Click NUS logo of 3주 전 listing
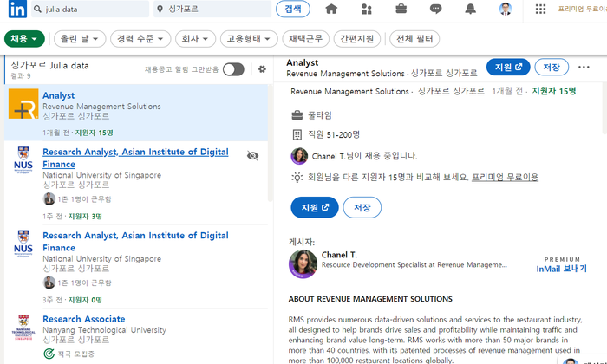The image size is (607, 364). pyautogui.click(x=23, y=244)
